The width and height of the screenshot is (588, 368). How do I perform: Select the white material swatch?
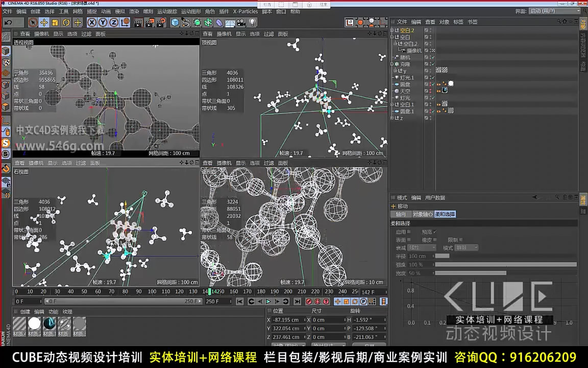pos(34,324)
